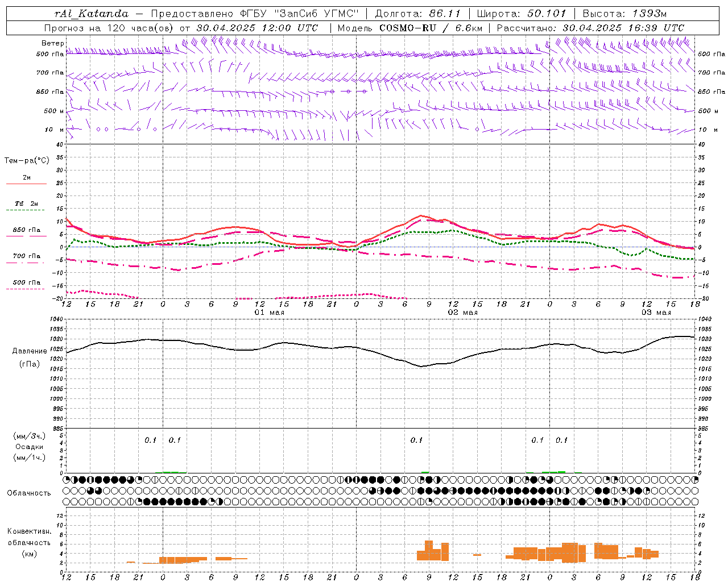
Task: Click the (мм/1ч.) precipitation unit label
Action: [30, 458]
